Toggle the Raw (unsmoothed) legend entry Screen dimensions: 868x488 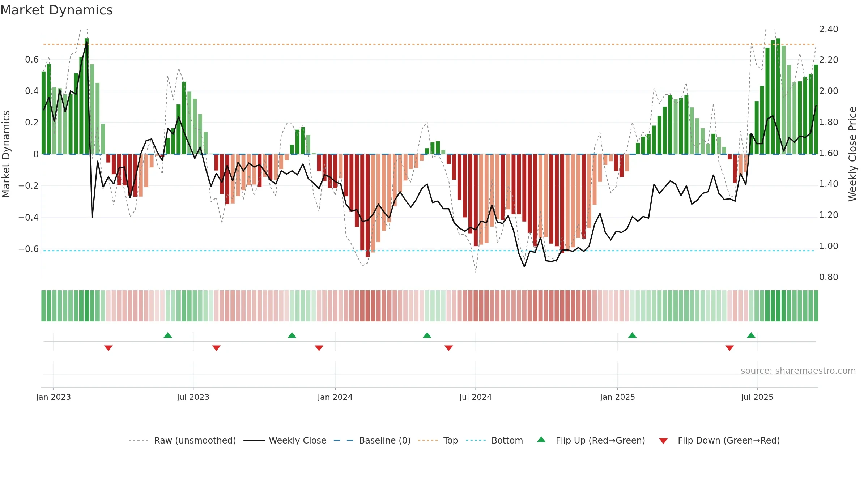pos(182,440)
